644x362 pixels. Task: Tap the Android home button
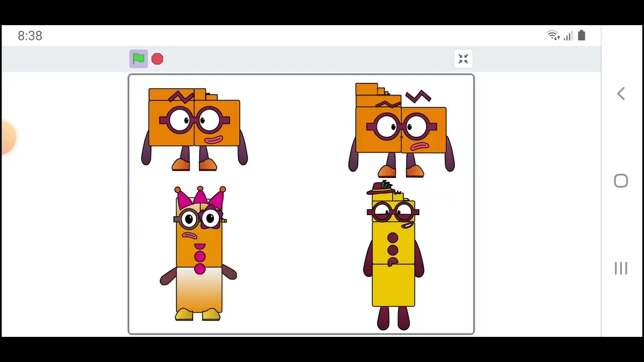621,181
